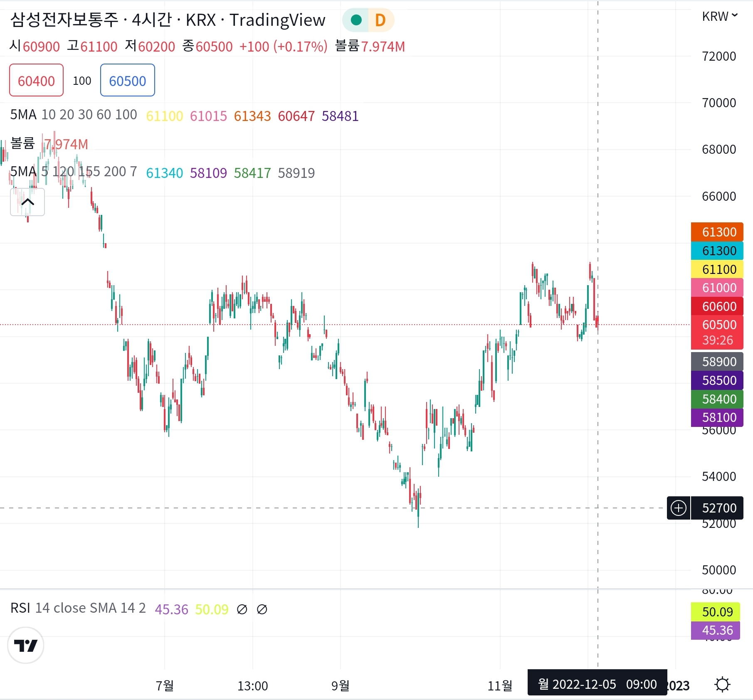This screenshot has width=753, height=700.
Task: Click the 50000 price axis label
Action: pos(719,570)
